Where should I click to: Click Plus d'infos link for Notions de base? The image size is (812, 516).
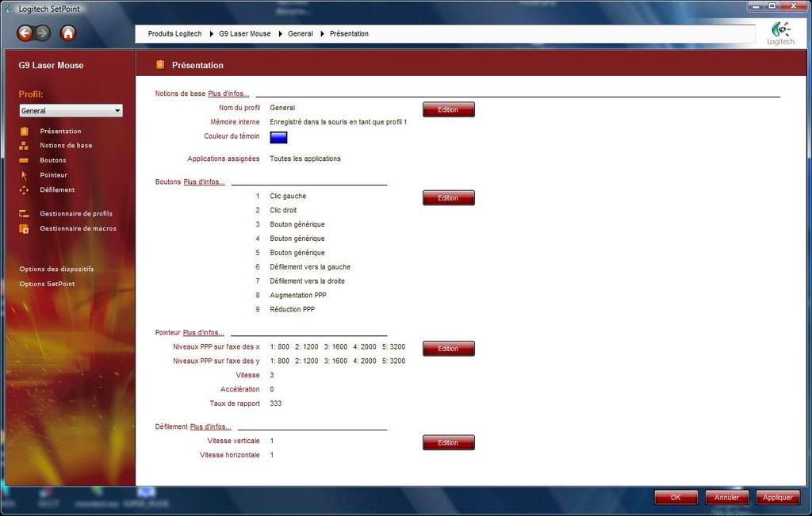point(228,94)
